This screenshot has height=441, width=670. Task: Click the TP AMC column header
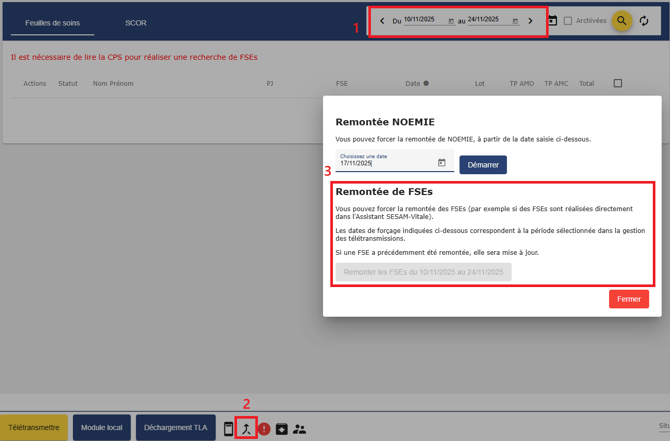556,83
